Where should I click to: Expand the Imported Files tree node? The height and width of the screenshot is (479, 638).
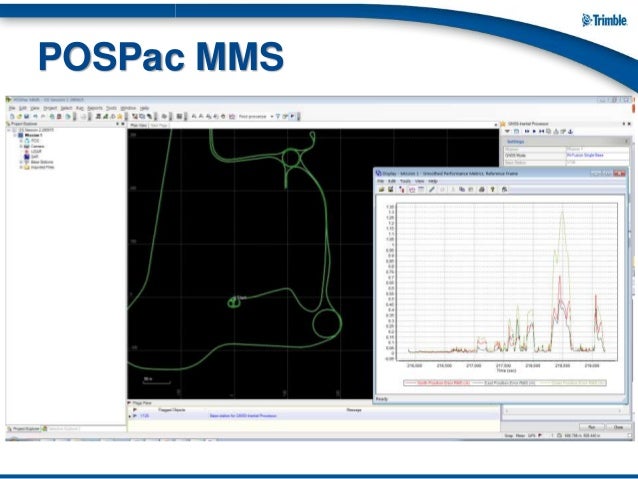(21, 167)
